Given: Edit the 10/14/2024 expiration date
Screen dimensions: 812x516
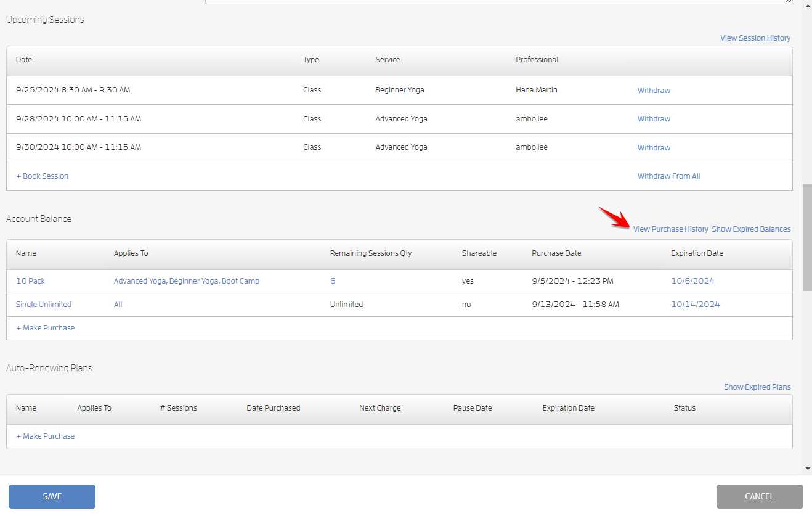Looking at the screenshot, I should pyautogui.click(x=696, y=305).
